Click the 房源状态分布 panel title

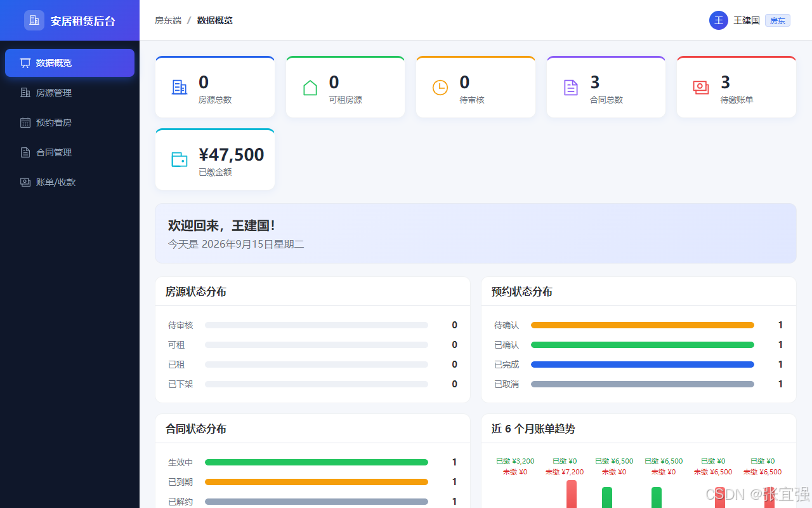[x=196, y=292]
